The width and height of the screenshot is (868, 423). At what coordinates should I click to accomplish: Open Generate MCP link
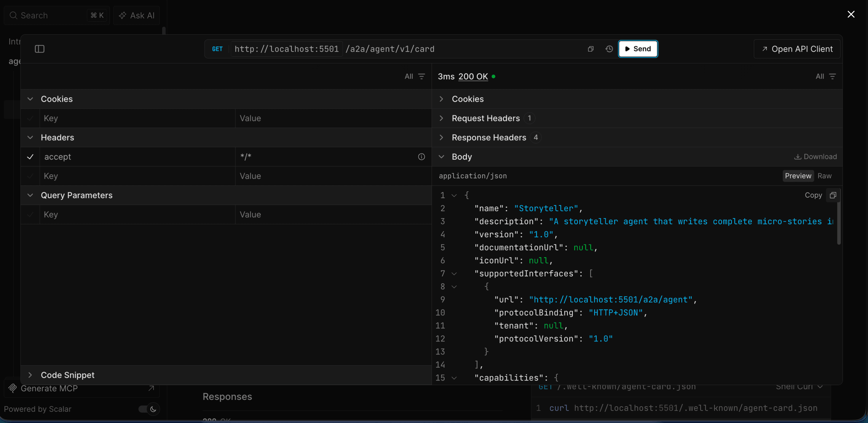(82, 388)
